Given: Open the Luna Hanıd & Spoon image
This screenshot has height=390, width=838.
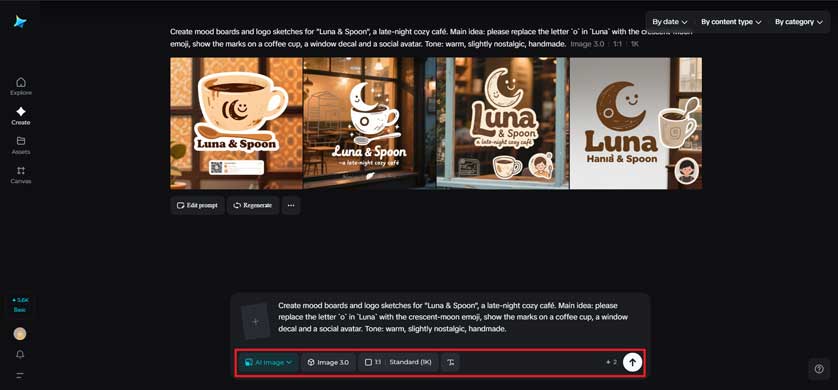Looking at the screenshot, I should point(636,123).
